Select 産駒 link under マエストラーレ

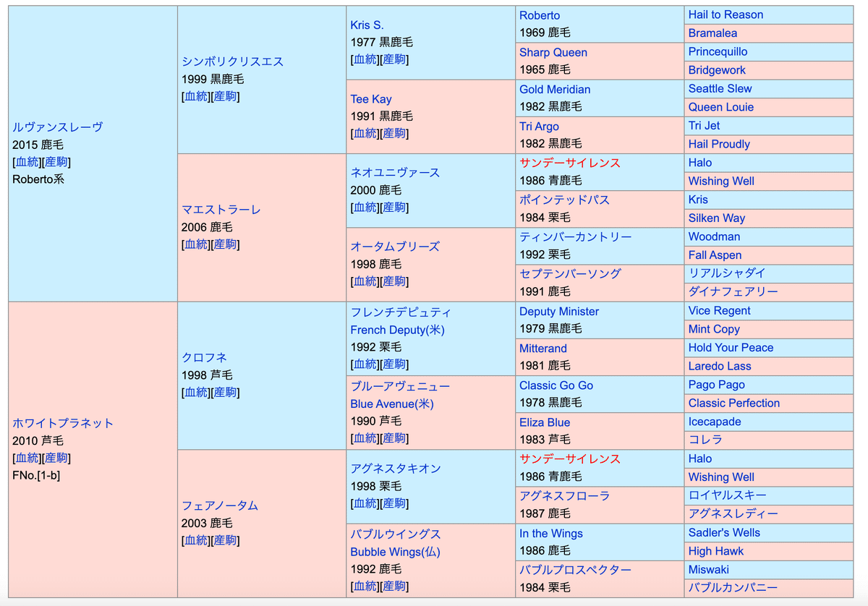(x=225, y=244)
